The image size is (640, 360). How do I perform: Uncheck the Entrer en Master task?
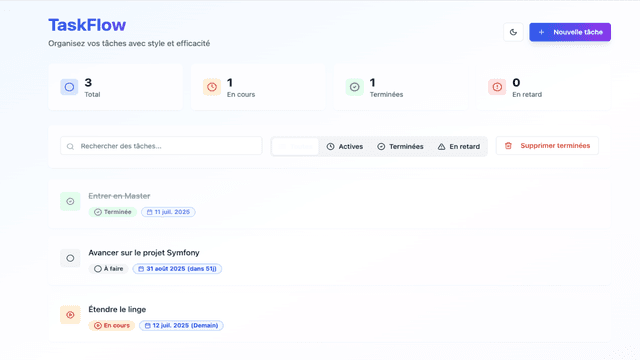[70, 202]
